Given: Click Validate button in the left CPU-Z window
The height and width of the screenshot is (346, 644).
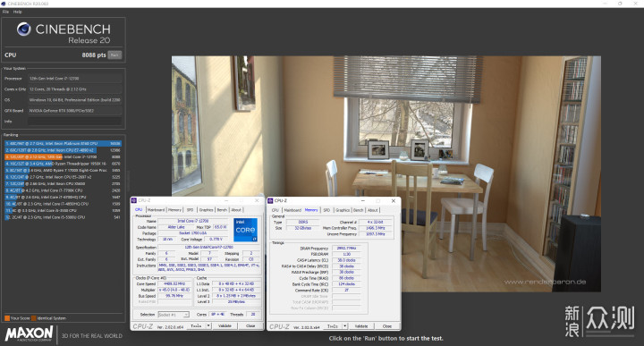Looking at the screenshot, I should [225, 326].
